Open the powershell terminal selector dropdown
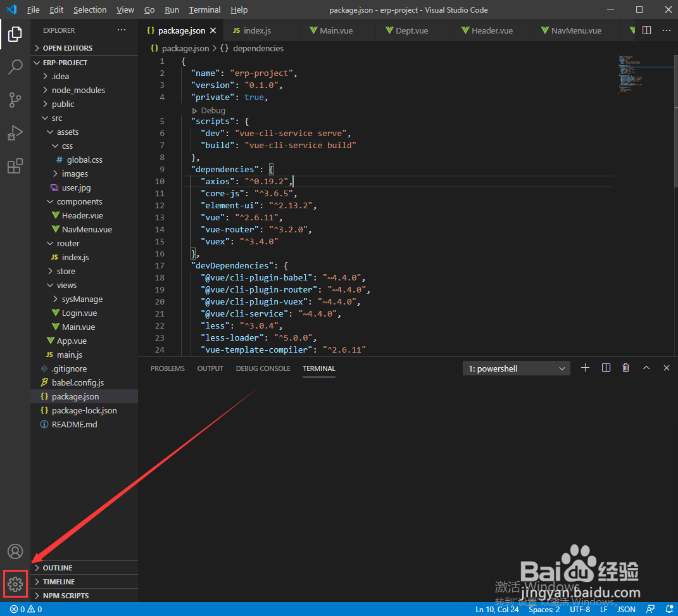678x616 pixels. [517, 368]
